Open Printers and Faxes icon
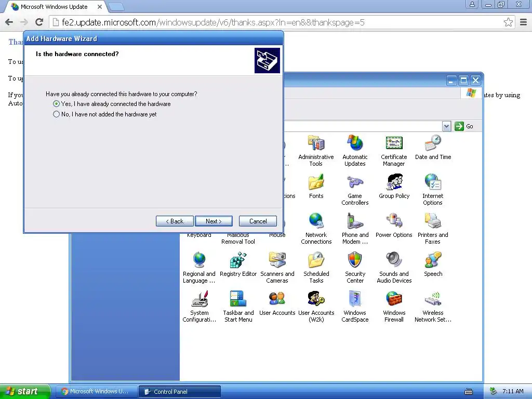Screen dimensions: 532x399 [433, 221]
